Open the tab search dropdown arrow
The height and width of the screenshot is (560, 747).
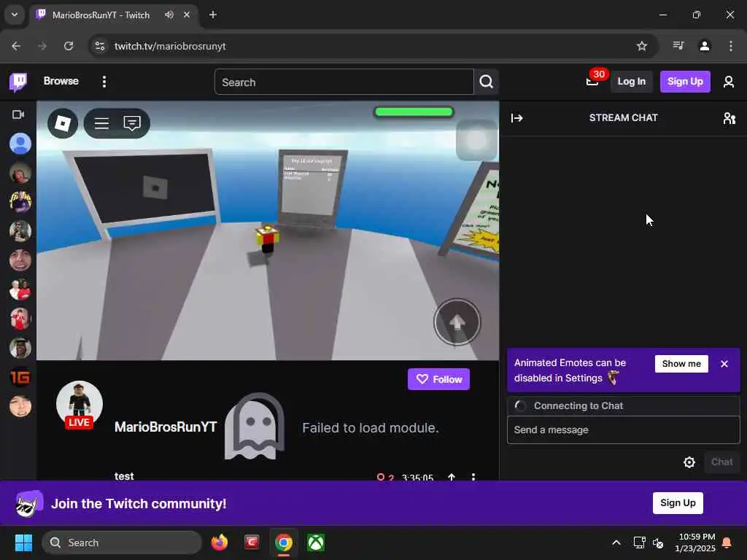click(15, 15)
